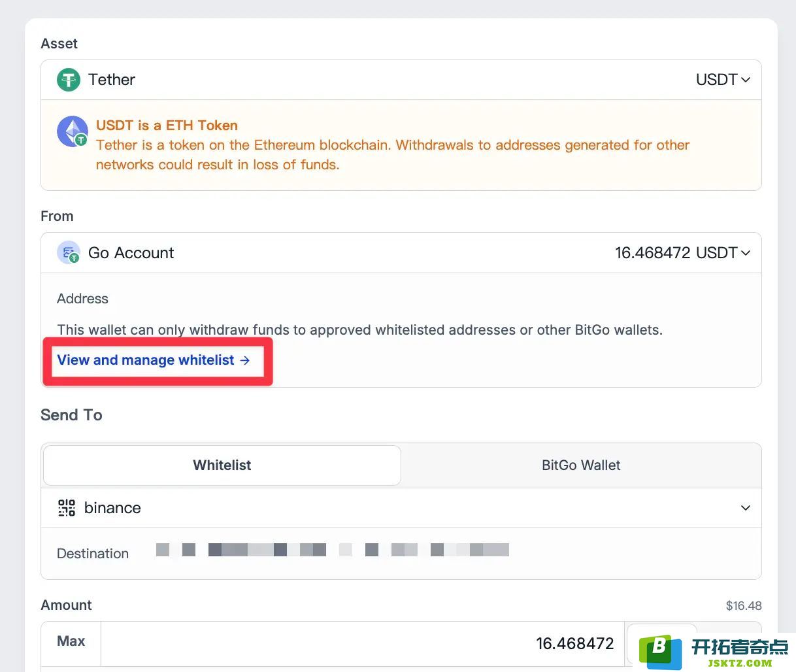Click the Go Account name text
Viewport: 796px width, 672px height.
click(x=131, y=253)
